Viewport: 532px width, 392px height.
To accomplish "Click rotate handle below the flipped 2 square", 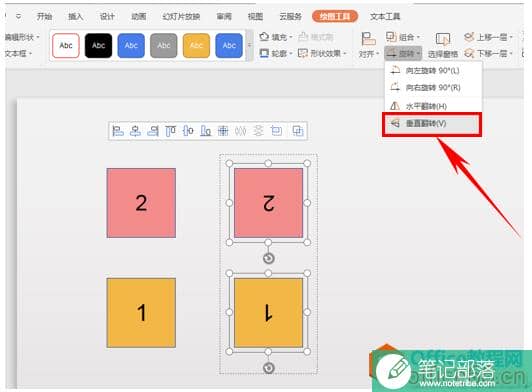I will 268,259.
